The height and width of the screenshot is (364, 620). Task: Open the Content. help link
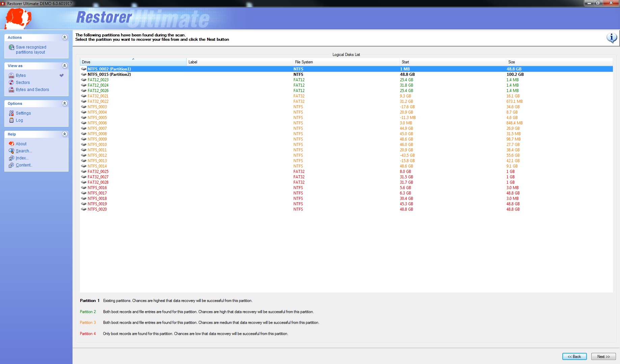[24, 165]
